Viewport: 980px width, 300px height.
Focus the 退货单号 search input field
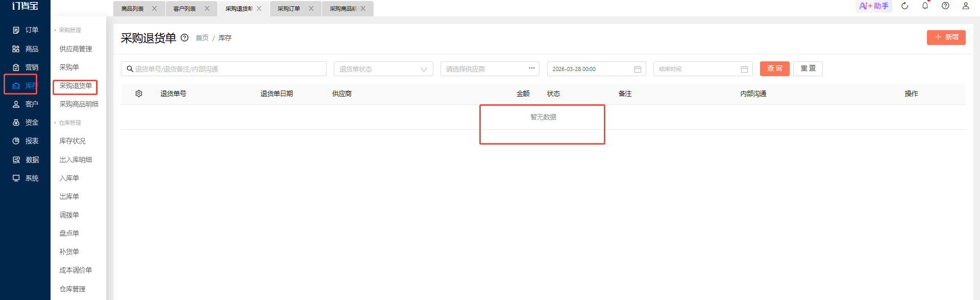coord(224,69)
